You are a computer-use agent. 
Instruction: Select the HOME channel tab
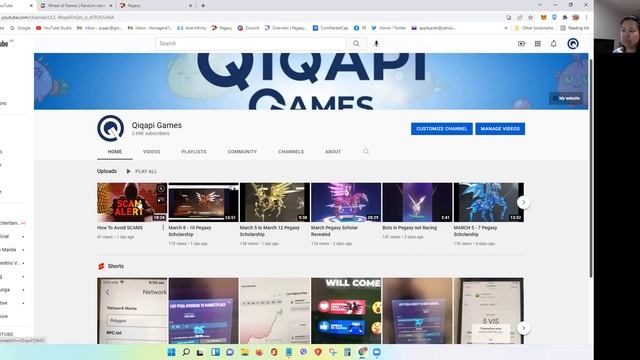[115, 151]
